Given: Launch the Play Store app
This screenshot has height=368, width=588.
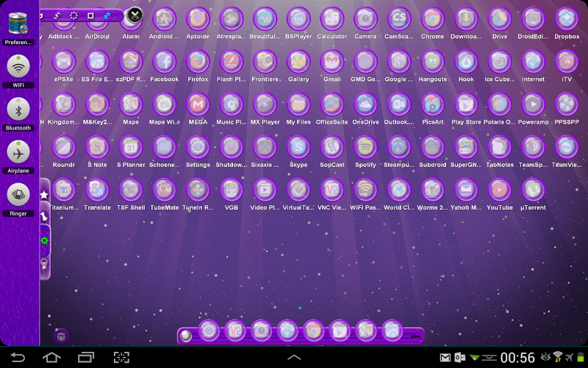Looking at the screenshot, I should 466,104.
